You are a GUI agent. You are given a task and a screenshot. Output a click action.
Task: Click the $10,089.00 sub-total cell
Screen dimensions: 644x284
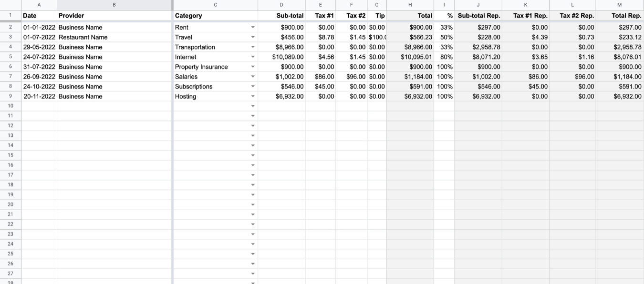tap(288, 57)
